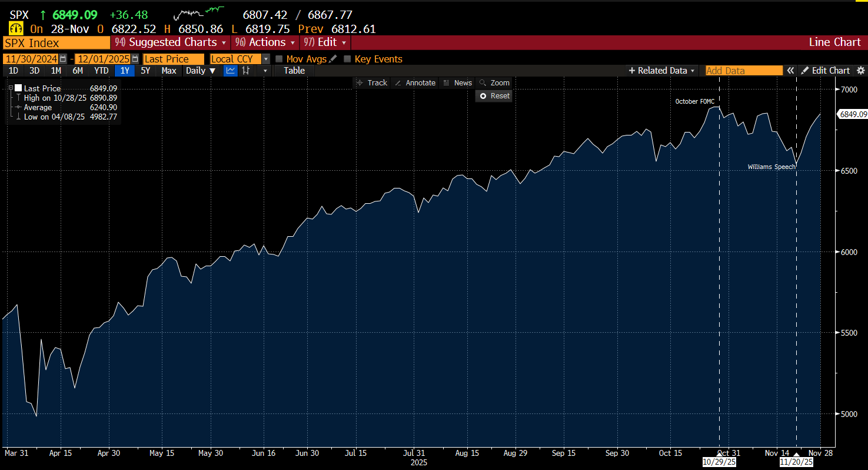Click the Line Chart title label
Image resolution: width=868 pixels, height=470 pixels.
834,42
